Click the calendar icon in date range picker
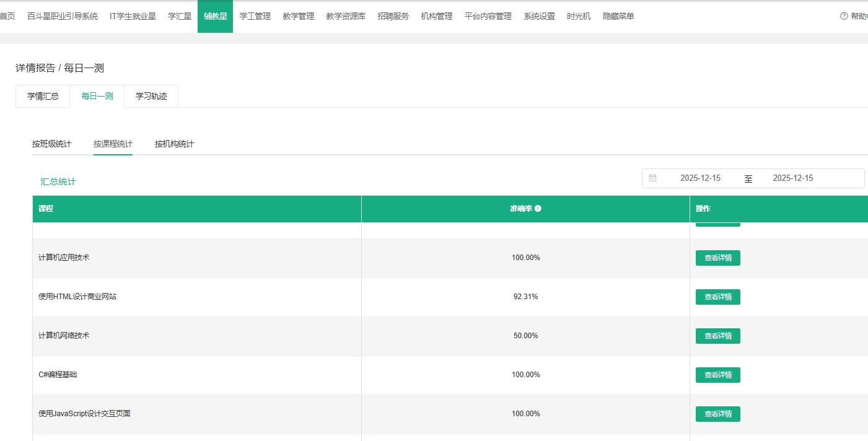868x441 pixels. click(x=652, y=178)
